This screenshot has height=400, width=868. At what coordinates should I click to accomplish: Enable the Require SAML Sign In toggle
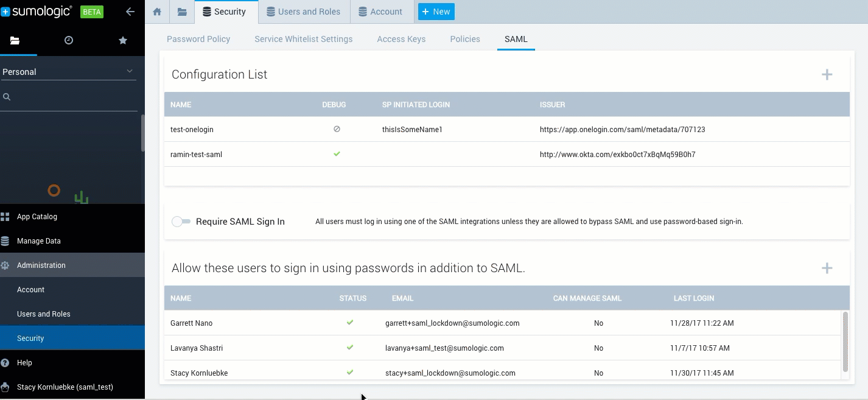(181, 222)
